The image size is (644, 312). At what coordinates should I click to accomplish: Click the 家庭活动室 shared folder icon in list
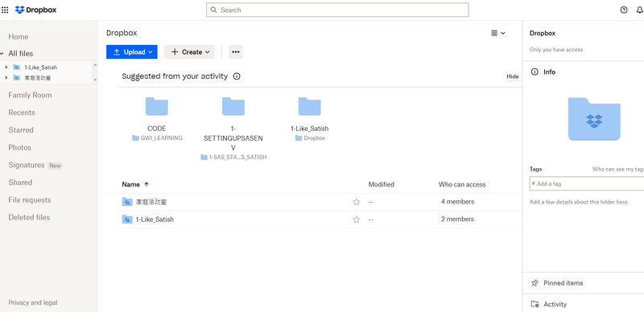[x=127, y=202]
